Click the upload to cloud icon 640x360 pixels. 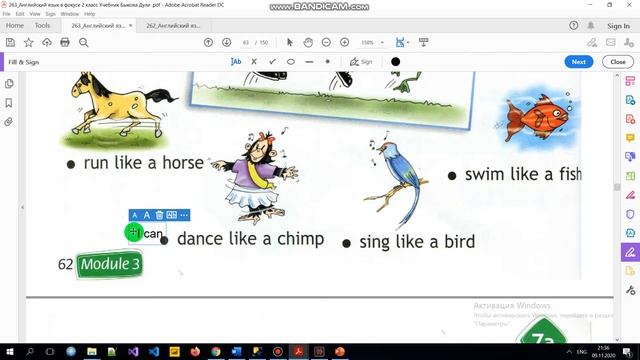[47, 42]
